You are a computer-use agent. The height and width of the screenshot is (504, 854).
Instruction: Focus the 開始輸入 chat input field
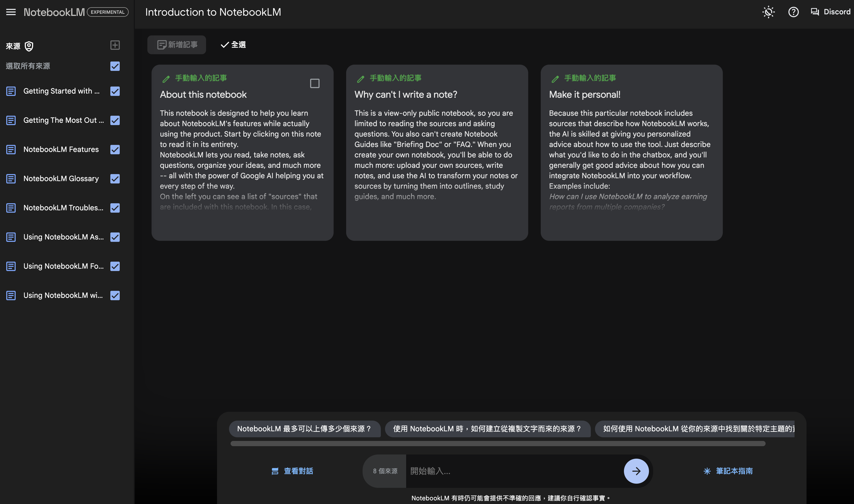tap(515, 471)
